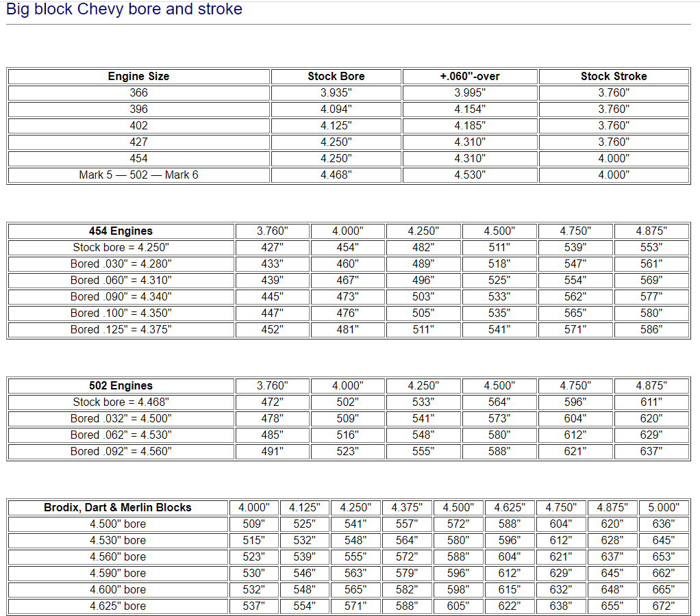
Task: Click the "Stock Bore" column header
Action: [336, 77]
